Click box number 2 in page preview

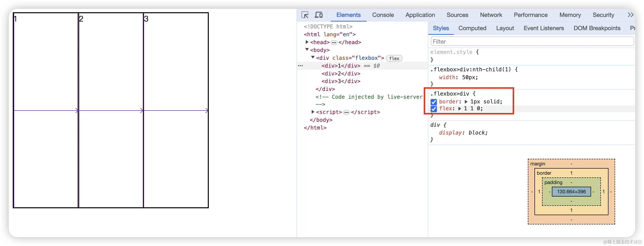[x=81, y=19]
